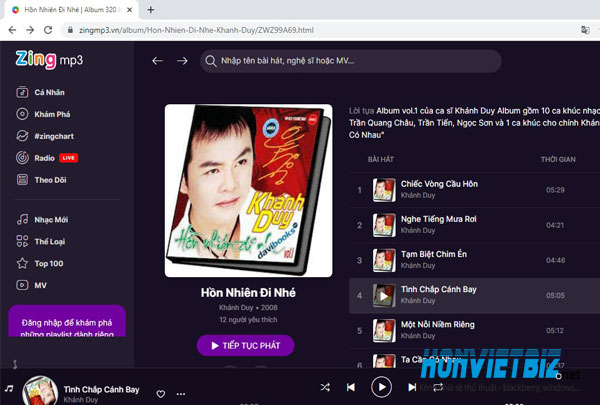Screen dimensions: 600x405
Task: Click thumbnail of Chiếc Vòng Cầu Hôn
Action: coord(384,190)
